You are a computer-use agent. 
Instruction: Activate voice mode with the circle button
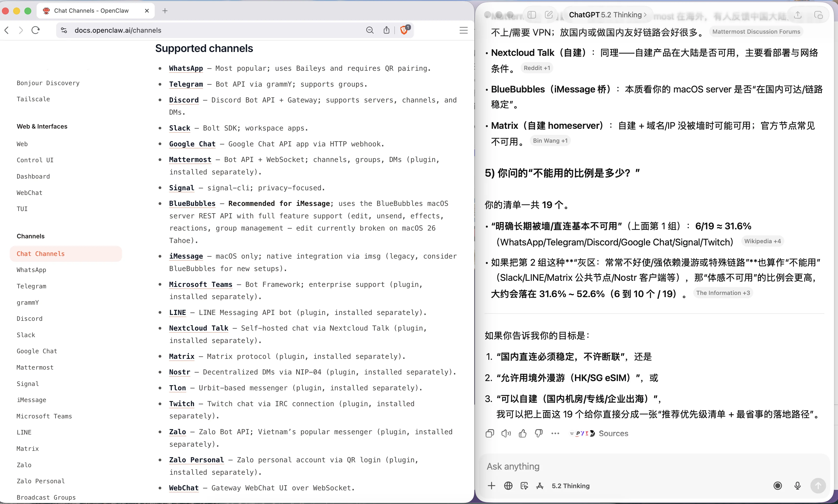point(777,486)
